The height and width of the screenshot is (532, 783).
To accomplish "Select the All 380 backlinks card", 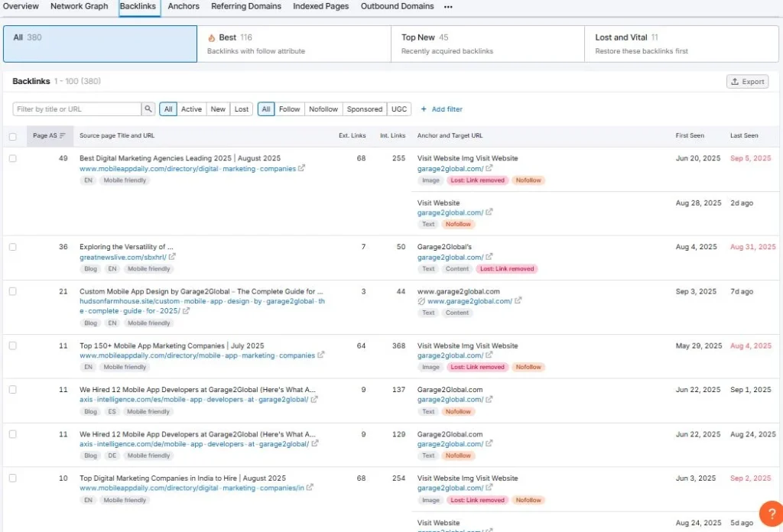I will point(100,44).
